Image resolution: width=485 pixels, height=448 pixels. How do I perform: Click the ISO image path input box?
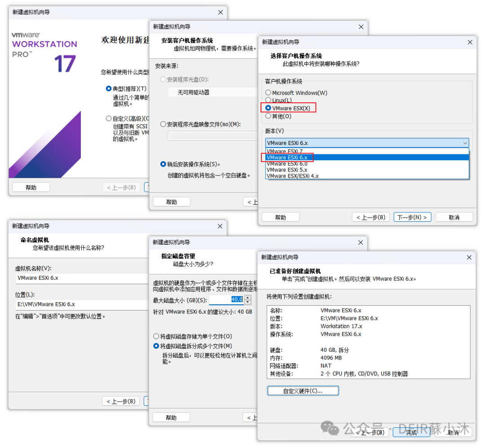tap(213, 136)
